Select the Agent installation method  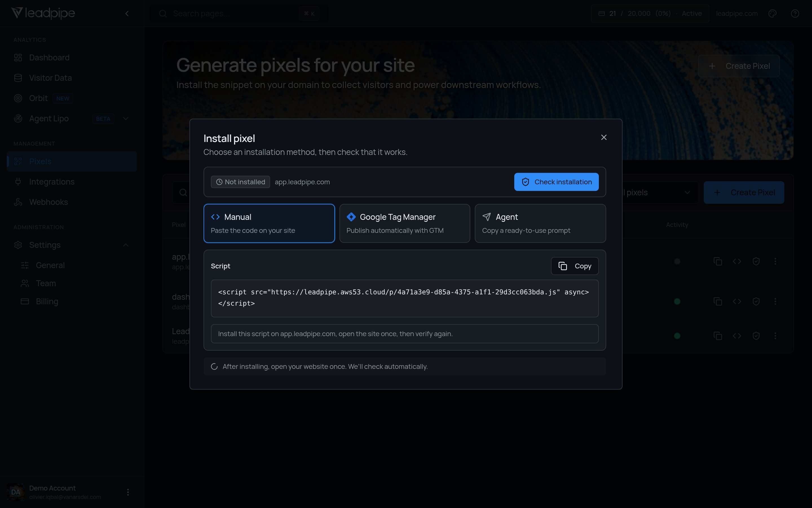[540, 224]
